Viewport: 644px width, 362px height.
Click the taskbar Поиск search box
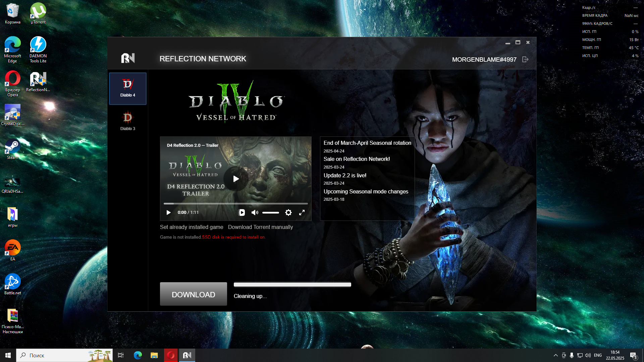point(64,355)
